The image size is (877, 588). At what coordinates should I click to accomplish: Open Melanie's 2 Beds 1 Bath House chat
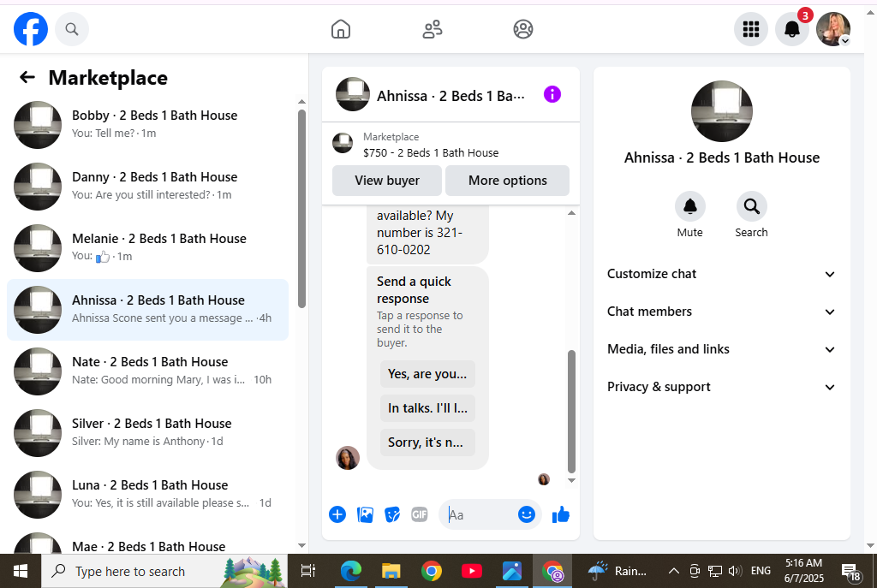(x=147, y=247)
